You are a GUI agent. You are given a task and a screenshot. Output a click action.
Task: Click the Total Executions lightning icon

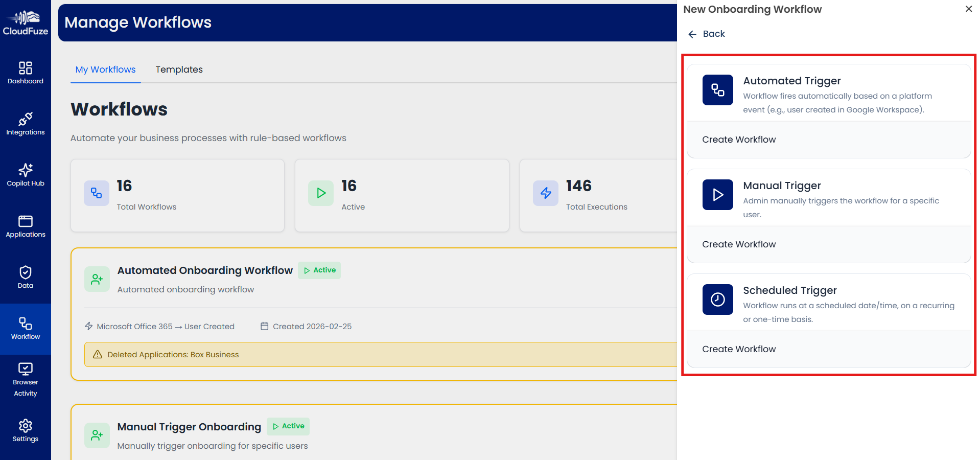coord(545,193)
